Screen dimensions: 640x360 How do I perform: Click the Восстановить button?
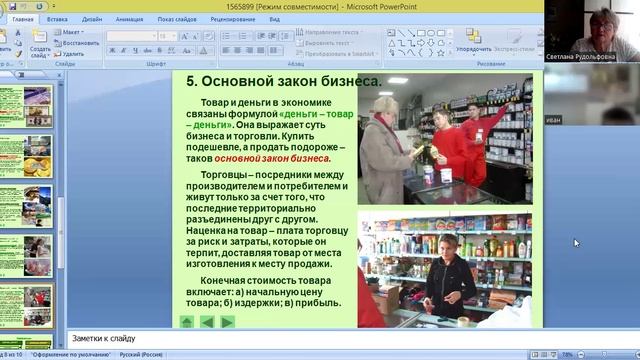(x=77, y=43)
